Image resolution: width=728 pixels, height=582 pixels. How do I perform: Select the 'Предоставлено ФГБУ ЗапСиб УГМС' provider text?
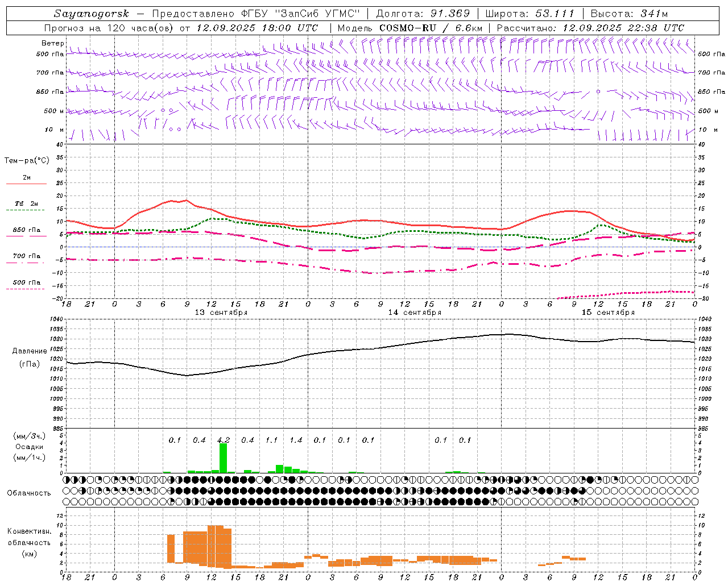(257, 14)
